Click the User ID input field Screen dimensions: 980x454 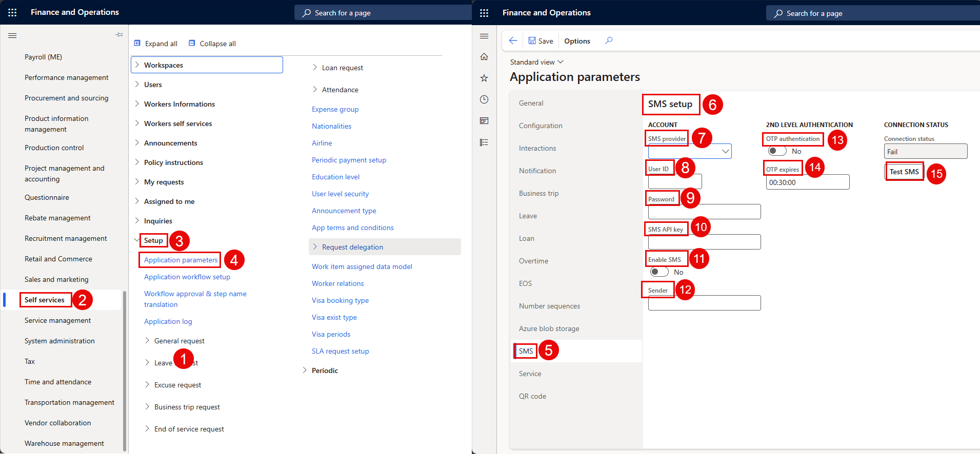tap(675, 181)
